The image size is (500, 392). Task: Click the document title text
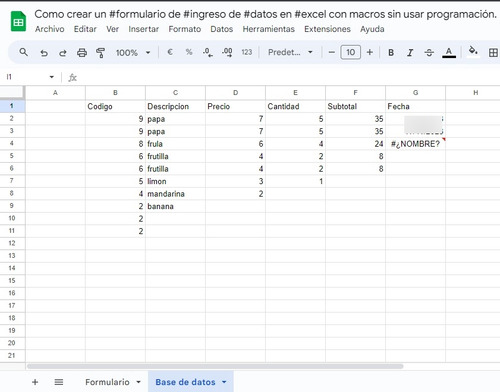(x=265, y=14)
